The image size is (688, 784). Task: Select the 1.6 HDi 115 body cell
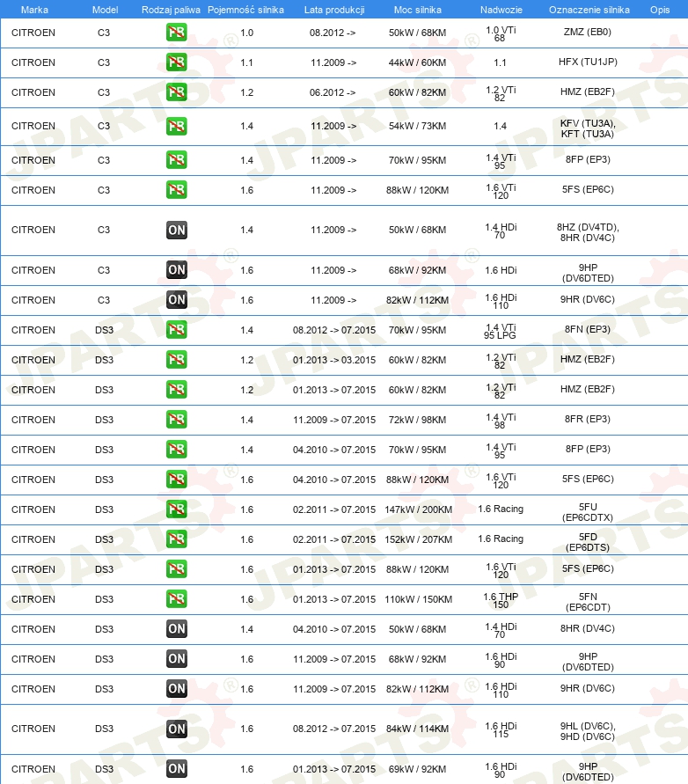(x=501, y=730)
